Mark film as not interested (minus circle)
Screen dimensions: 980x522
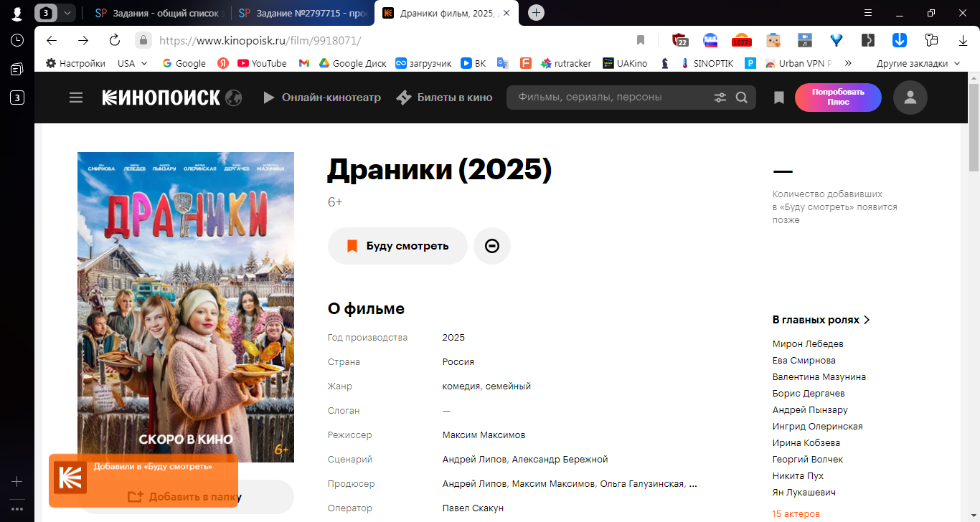coord(492,246)
